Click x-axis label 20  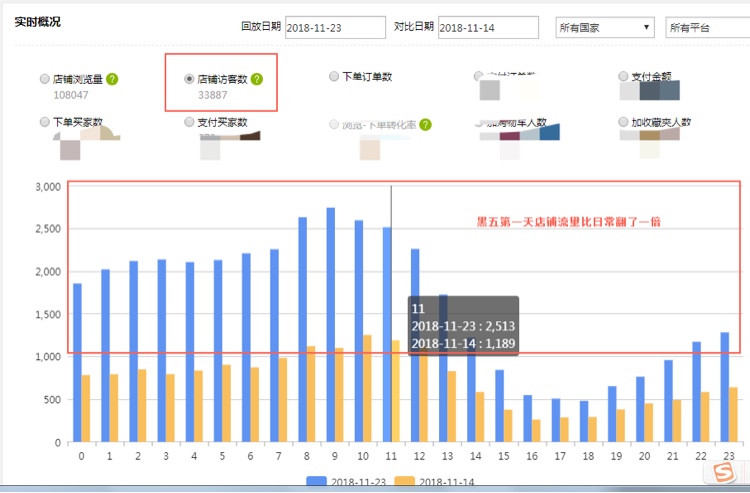[644, 456]
